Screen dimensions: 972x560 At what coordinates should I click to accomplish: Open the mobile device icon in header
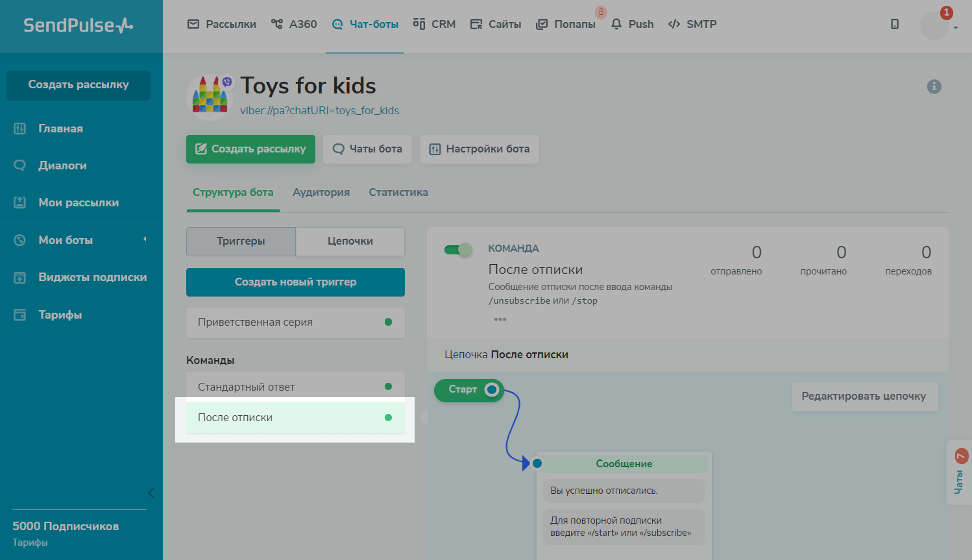(x=895, y=24)
